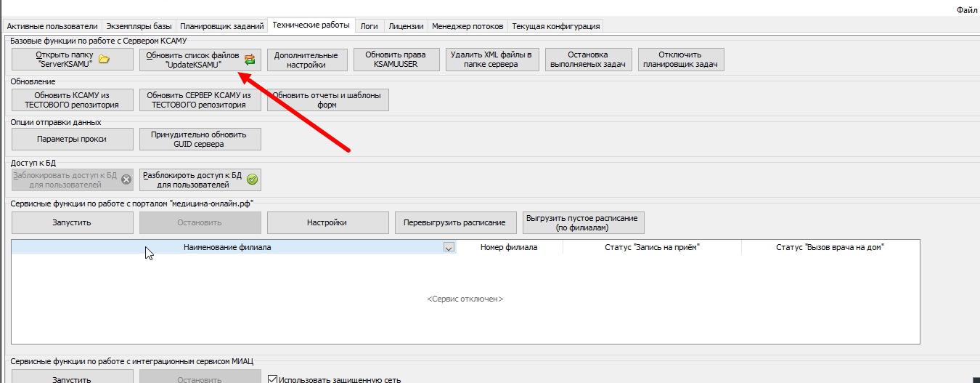Open the dropdown arrow in "Наименование филиала" header

(449, 248)
